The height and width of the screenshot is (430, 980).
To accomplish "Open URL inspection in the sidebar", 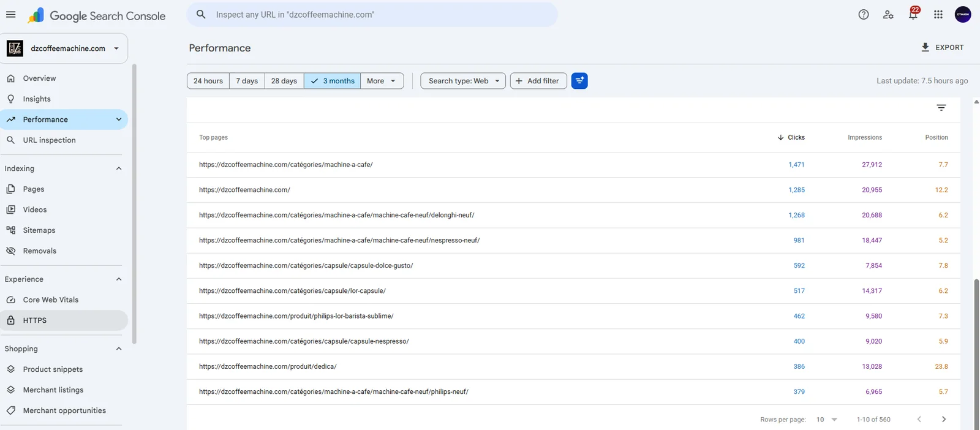I will [x=64, y=140].
